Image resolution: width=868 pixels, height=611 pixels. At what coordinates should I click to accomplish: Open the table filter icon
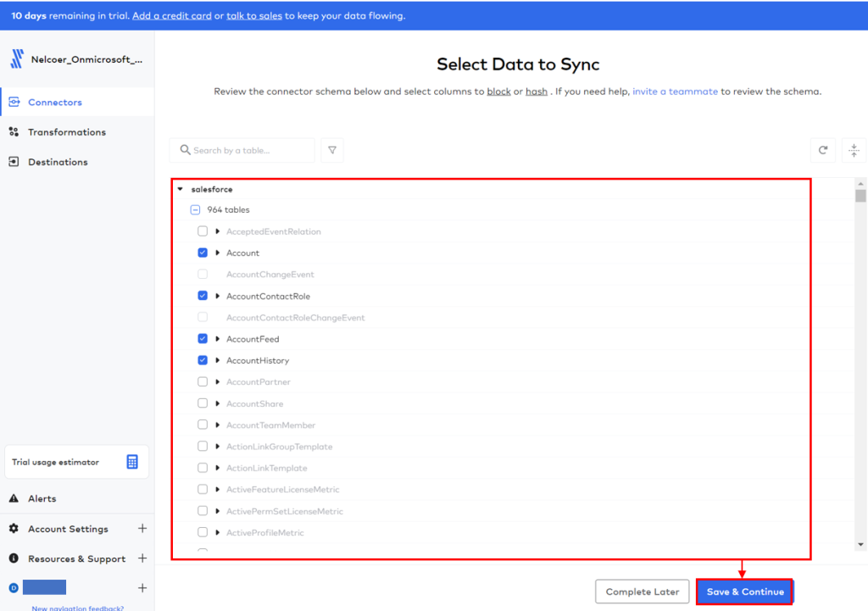click(331, 150)
